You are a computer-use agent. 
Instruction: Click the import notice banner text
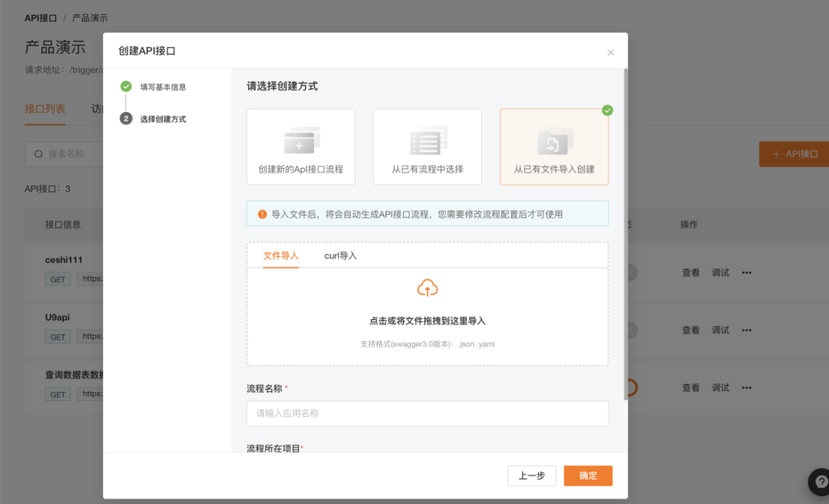click(417, 214)
